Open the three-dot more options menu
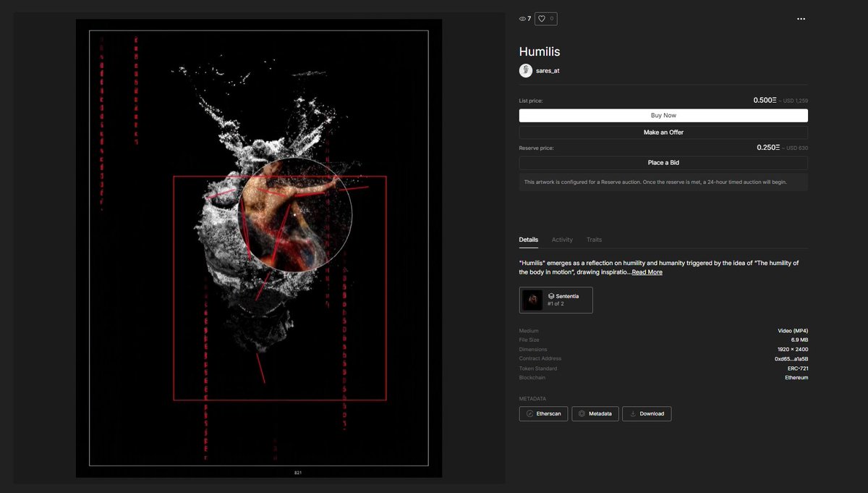This screenshot has height=493, width=868. [x=801, y=19]
